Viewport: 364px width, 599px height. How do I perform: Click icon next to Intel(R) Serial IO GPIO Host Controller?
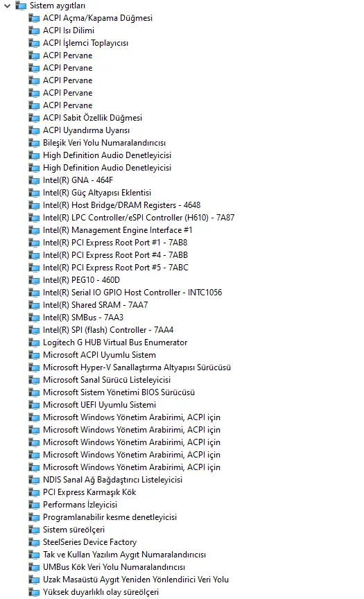tap(35, 293)
